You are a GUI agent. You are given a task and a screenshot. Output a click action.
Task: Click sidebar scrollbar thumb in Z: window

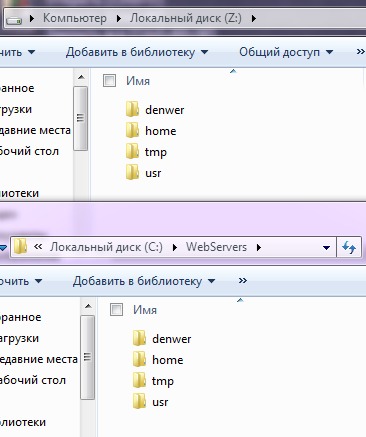81,118
